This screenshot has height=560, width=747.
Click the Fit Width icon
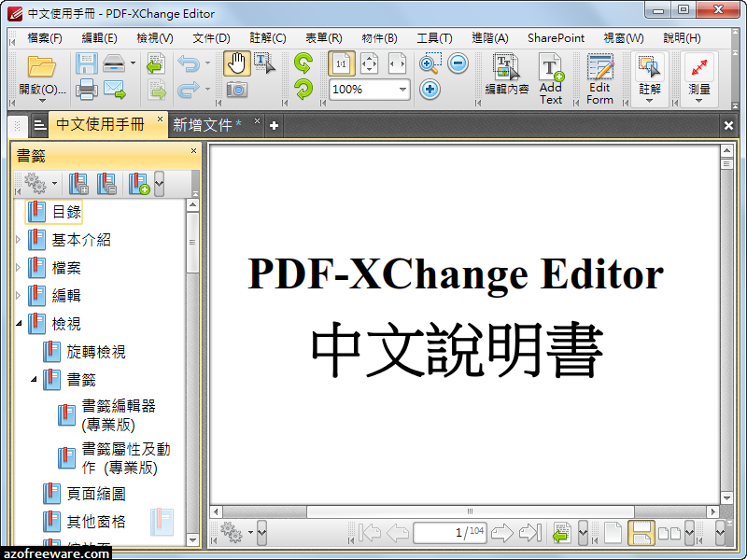[397, 63]
